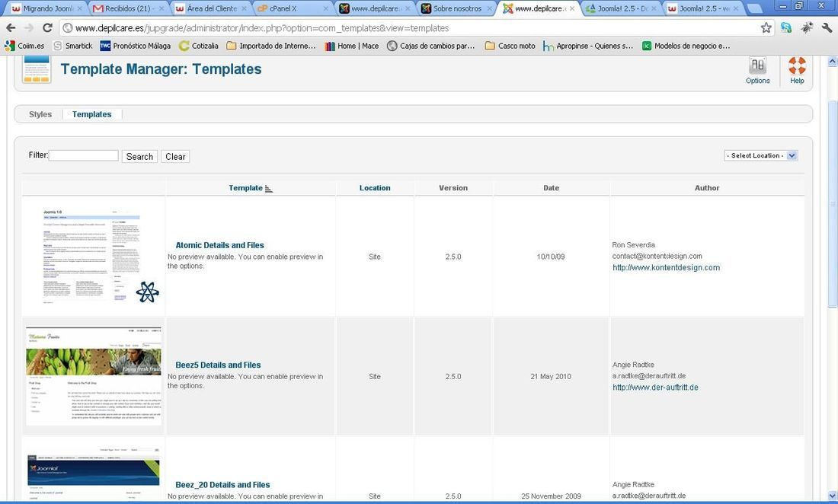Bookmark the page with the star icon
The height and width of the screenshot is (504, 838).
click(x=766, y=27)
